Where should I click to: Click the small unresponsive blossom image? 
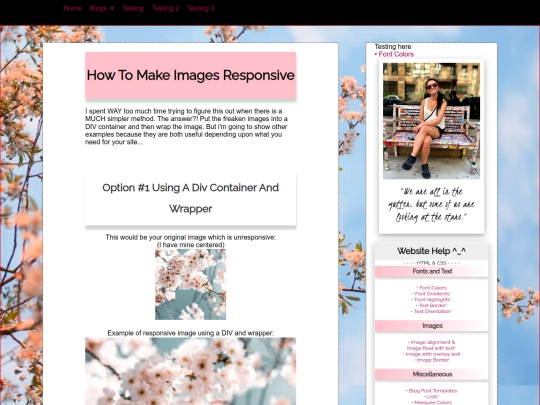click(190, 284)
